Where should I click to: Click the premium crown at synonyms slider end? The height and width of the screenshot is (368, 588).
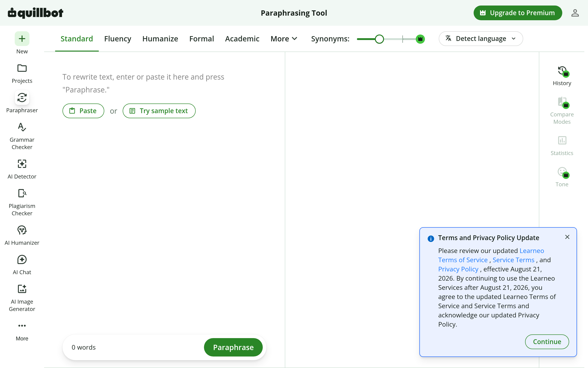(420, 39)
